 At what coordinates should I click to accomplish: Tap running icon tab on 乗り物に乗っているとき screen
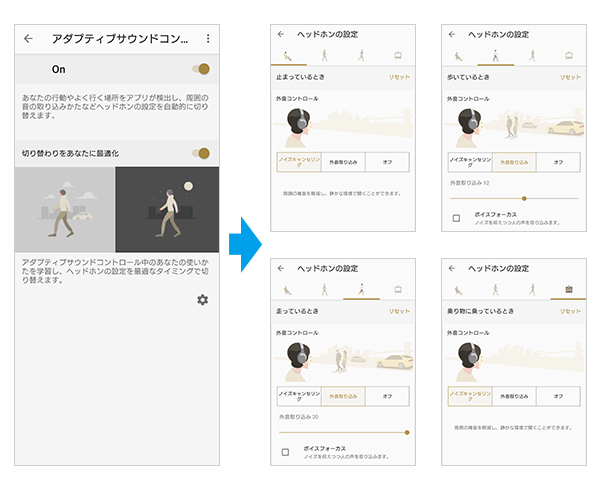(x=530, y=290)
